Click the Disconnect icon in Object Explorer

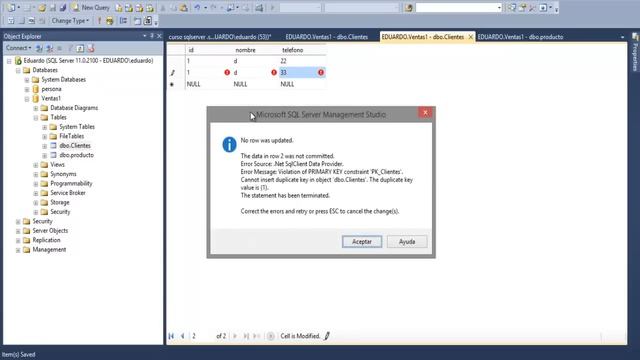point(50,49)
